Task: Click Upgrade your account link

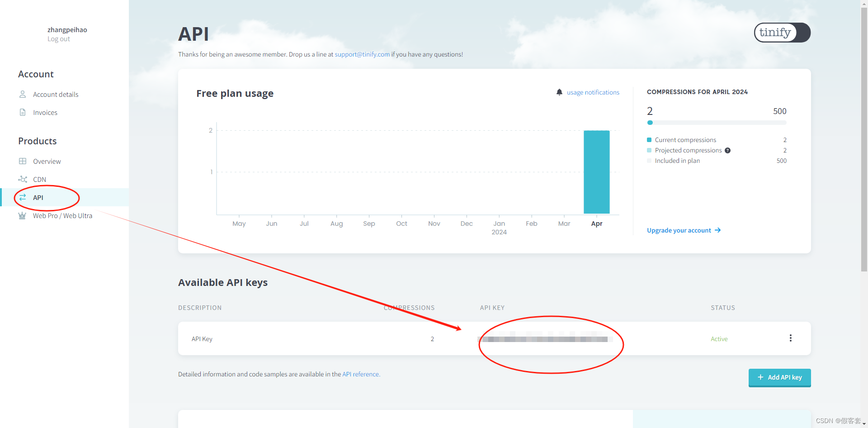Action: (x=679, y=230)
